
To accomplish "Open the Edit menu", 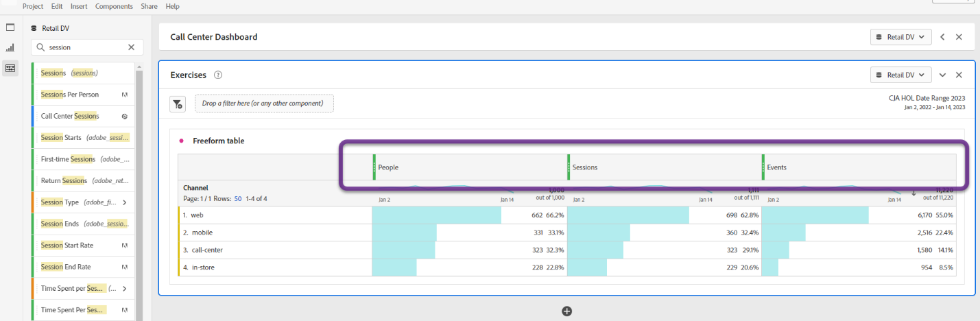I will 56,6.
